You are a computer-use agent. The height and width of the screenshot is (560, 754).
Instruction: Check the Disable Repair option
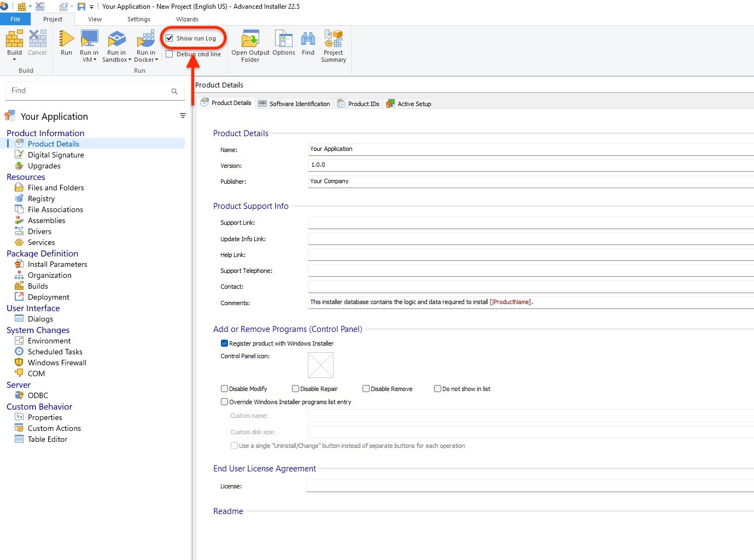(x=295, y=389)
